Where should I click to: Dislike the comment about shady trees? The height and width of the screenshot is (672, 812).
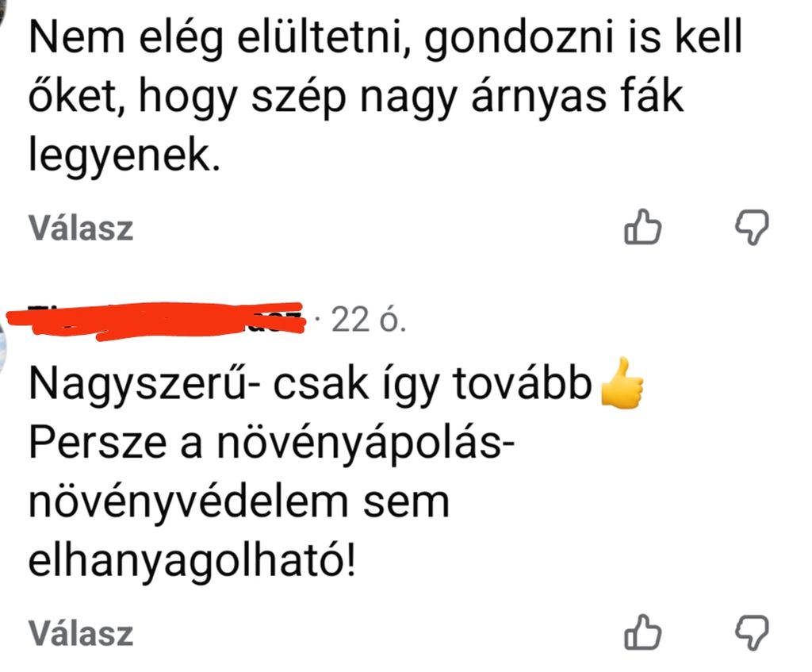tap(752, 227)
